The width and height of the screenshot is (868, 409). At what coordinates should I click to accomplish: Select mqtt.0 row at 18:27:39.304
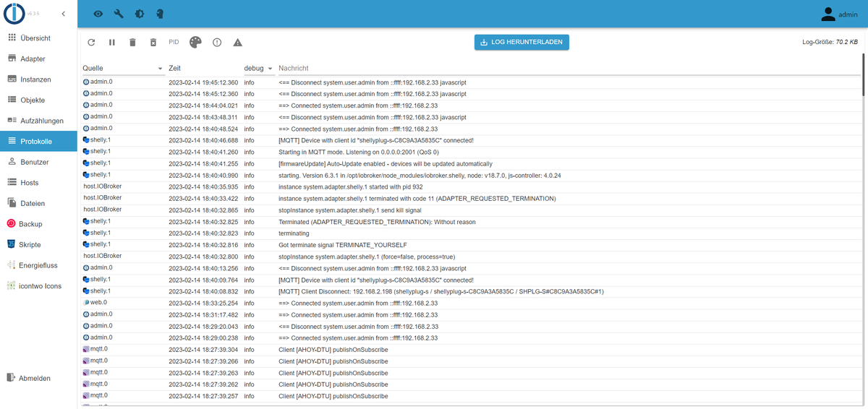pos(470,349)
